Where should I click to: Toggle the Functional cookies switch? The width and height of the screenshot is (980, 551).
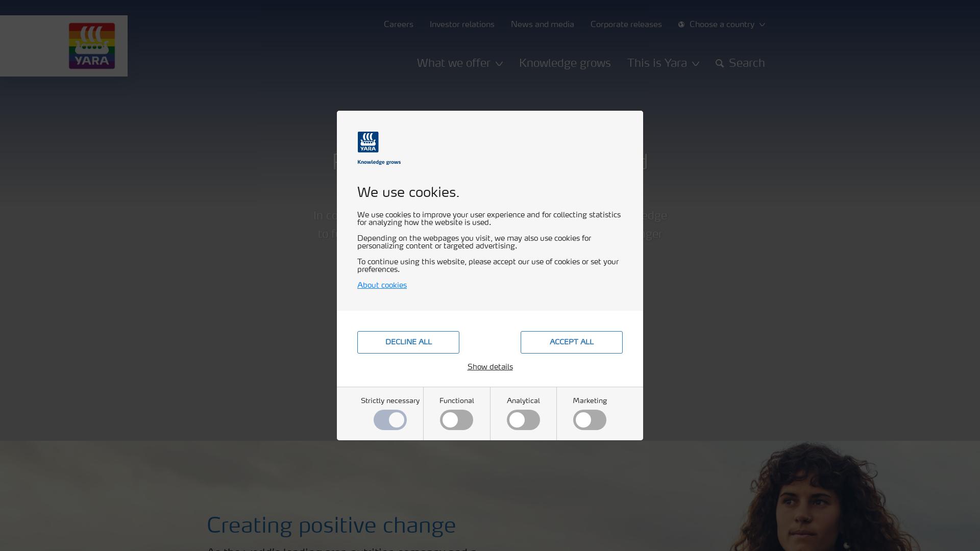tap(456, 420)
